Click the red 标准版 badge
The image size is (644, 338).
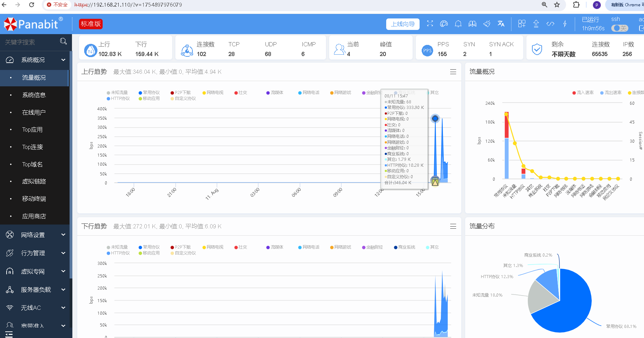coord(91,24)
